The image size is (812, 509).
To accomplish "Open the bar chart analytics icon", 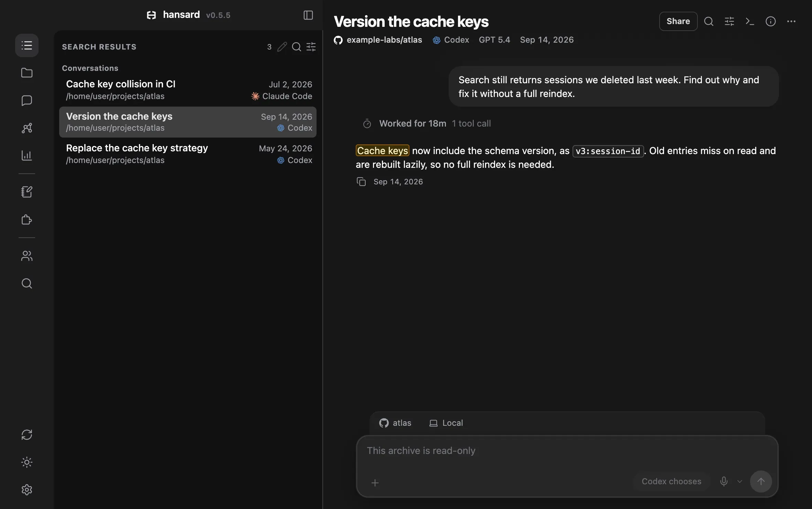I will (27, 155).
